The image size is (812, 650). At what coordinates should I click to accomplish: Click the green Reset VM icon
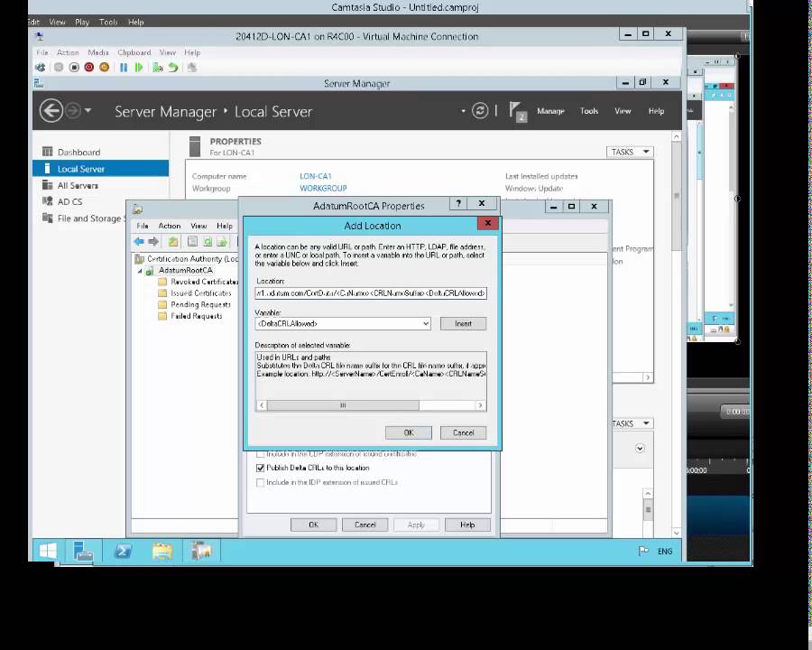coord(138,68)
